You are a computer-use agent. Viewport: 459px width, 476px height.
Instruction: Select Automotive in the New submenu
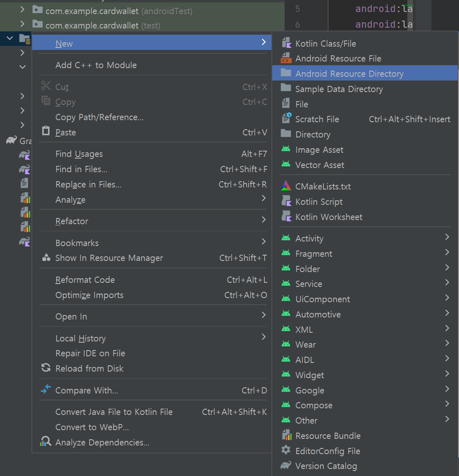click(x=365, y=314)
